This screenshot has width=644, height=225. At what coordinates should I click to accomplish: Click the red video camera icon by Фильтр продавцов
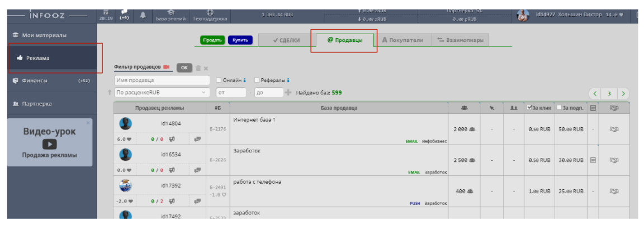167,67
